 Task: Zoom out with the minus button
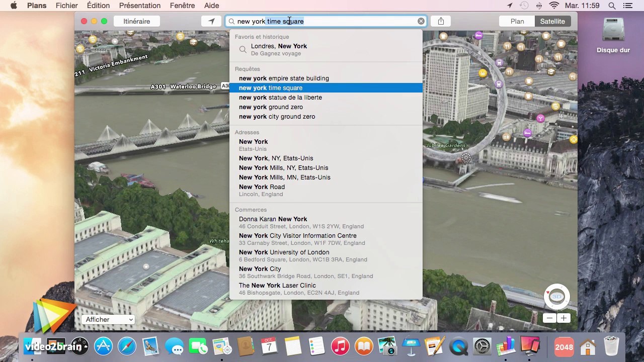tap(549, 318)
